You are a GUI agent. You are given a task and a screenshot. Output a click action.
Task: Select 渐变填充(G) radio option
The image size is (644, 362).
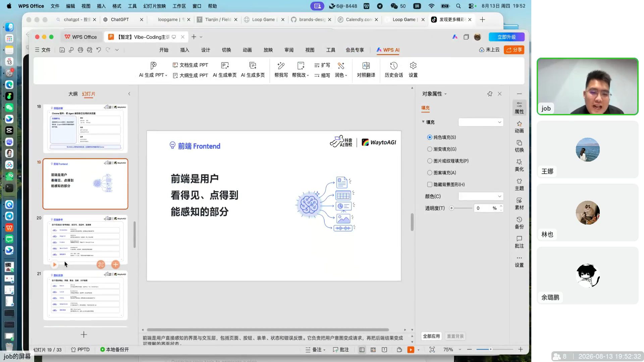click(430, 149)
